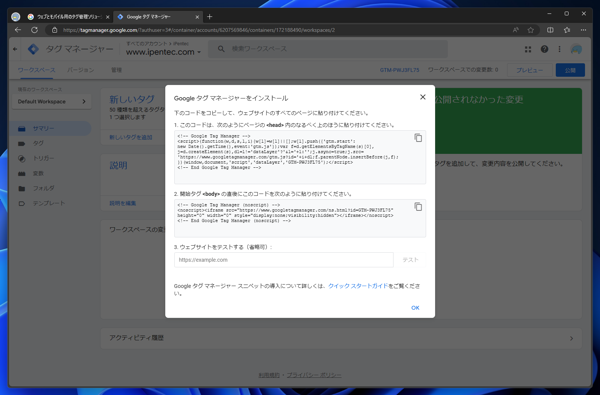Click the OK button in dialog
The height and width of the screenshot is (395, 600).
point(415,308)
